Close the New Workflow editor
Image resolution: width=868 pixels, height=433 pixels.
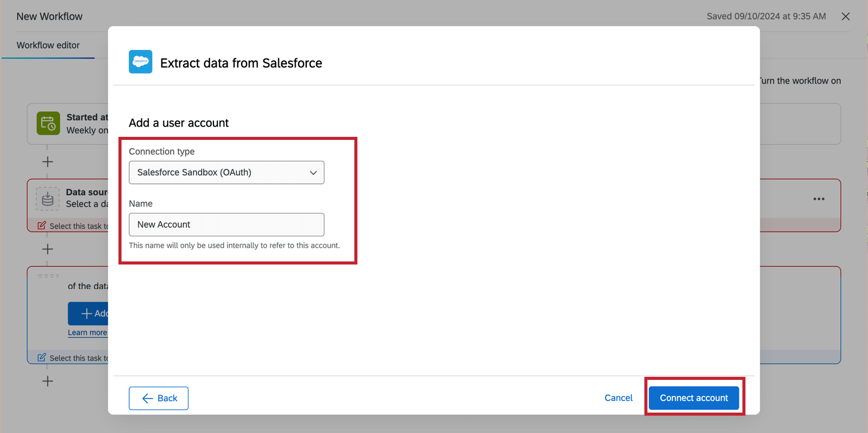click(x=846, y=16)
